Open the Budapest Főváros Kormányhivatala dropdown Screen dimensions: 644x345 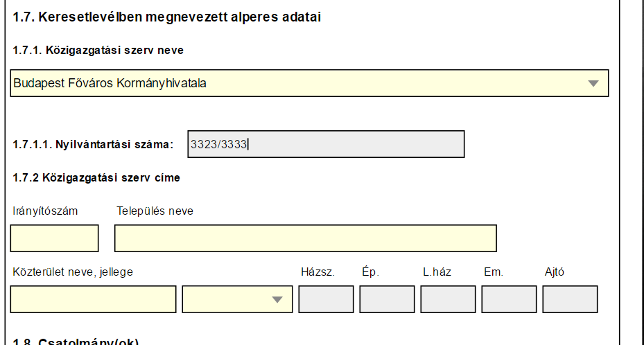point(309,83)
